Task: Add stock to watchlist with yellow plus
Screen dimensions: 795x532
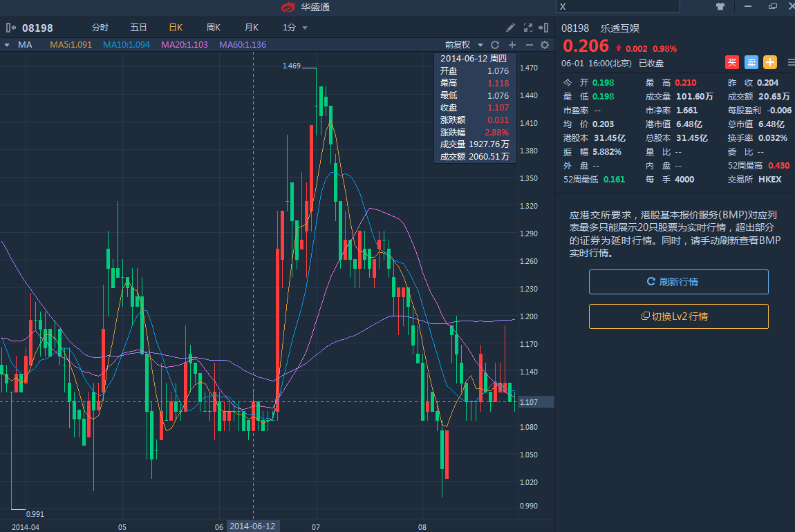Action: pos(770,62)
